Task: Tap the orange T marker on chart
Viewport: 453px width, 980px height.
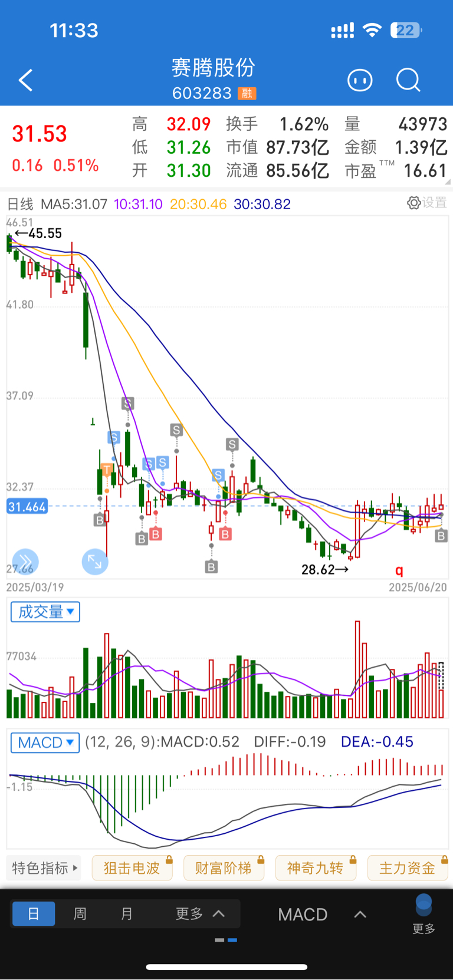Action: pos(107,470)
